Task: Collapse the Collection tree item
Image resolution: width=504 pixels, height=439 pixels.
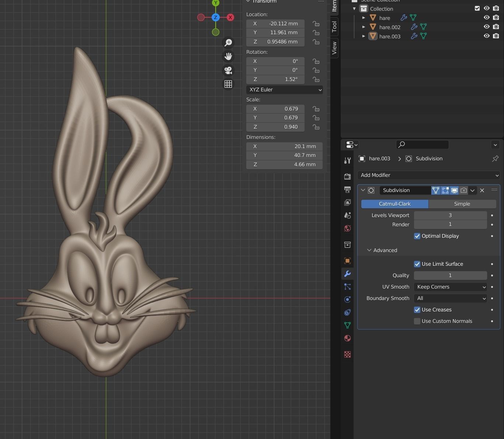Action: pyautogui.click(x=354, y=8)
